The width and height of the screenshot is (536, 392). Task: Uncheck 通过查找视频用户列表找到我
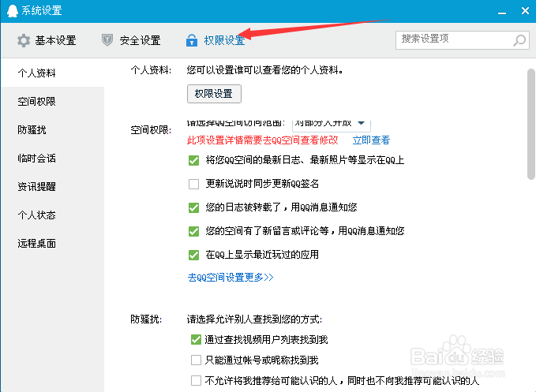(x=196, y=340)
